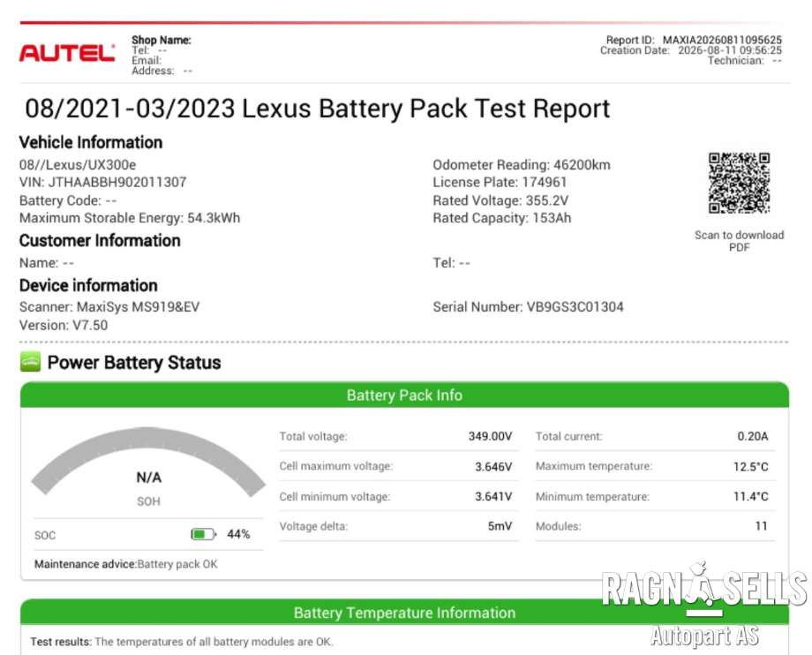Click the Battery Pack Info header bar
Screen dimensions: 812x655
404,395
